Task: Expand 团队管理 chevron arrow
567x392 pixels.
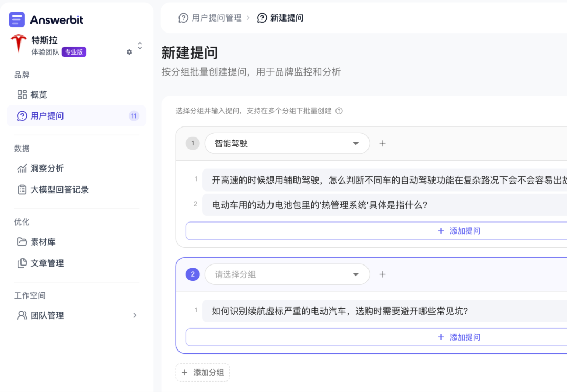Action: (135, 315)
